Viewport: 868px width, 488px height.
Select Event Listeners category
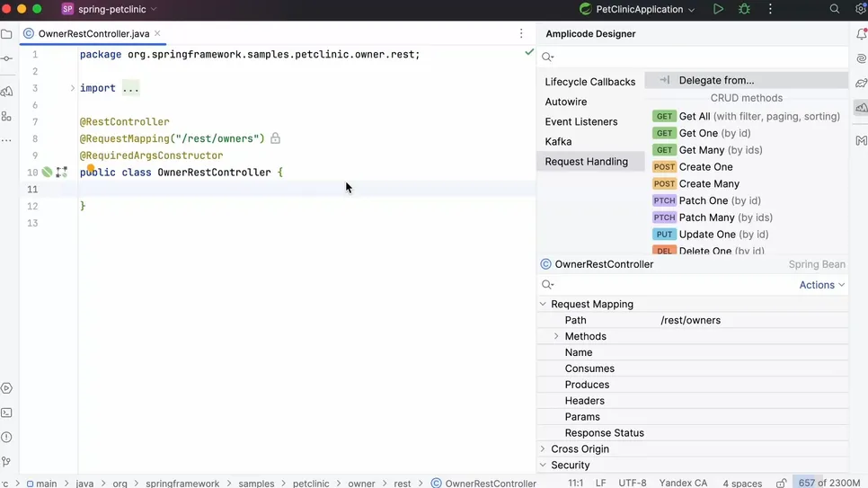point(590,122)
